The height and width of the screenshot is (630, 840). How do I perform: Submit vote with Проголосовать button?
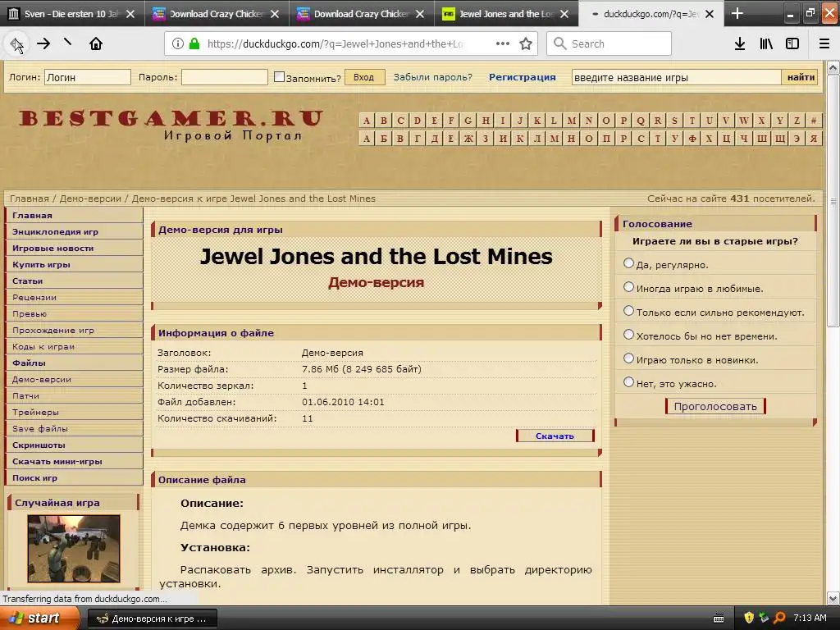pyautogui.click(x=715, y=407)
